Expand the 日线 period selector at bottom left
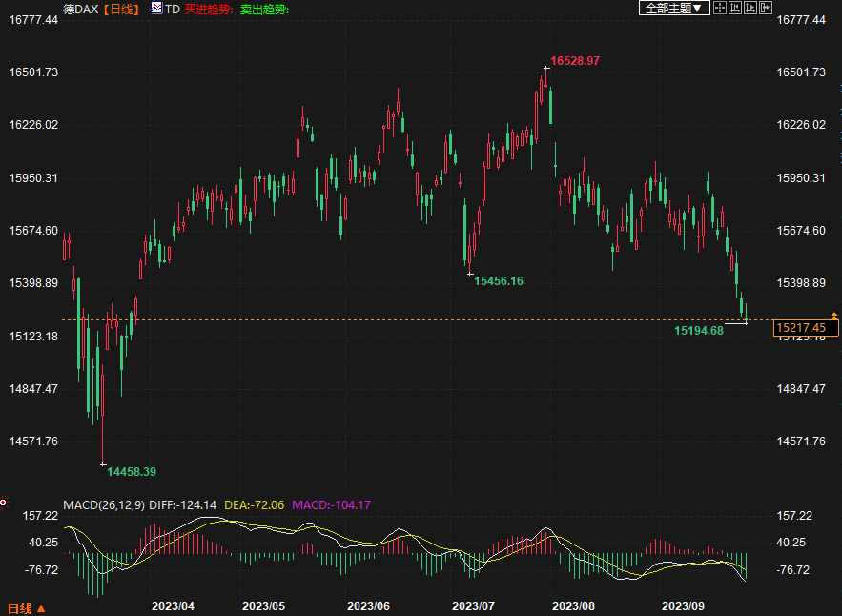842x616 pixels. [26, 607]
